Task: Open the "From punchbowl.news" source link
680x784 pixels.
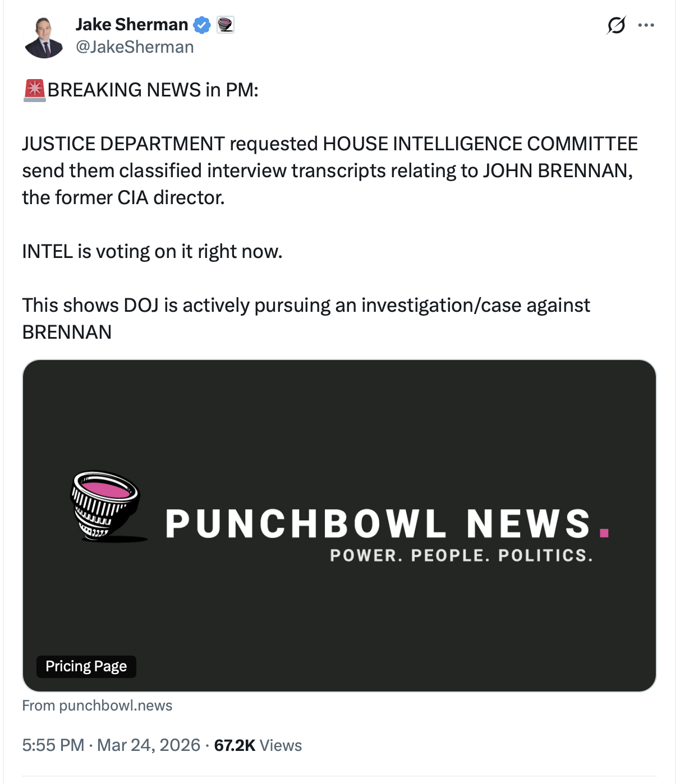Action: pos(97,705)
